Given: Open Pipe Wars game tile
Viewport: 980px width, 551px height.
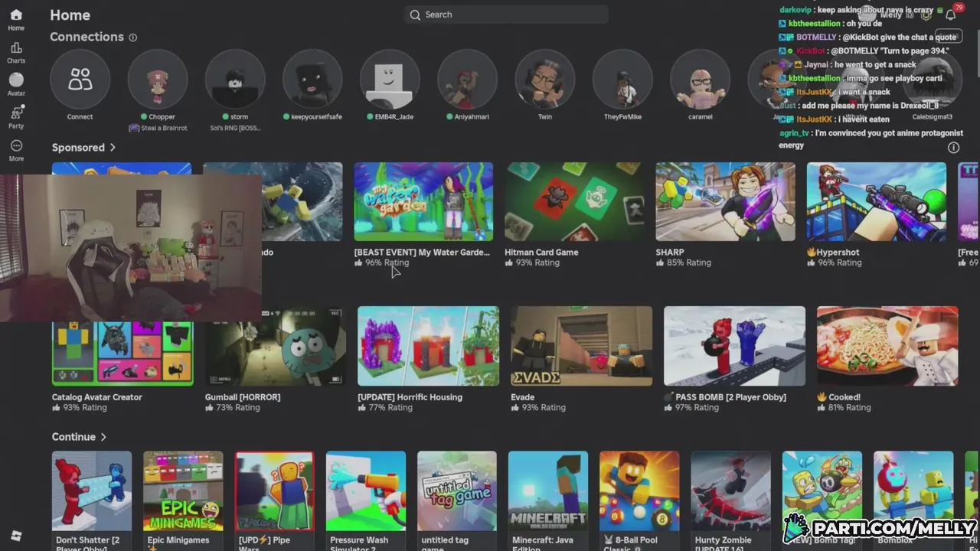Looking at the screenshot, I should click(x=274, y=491).
